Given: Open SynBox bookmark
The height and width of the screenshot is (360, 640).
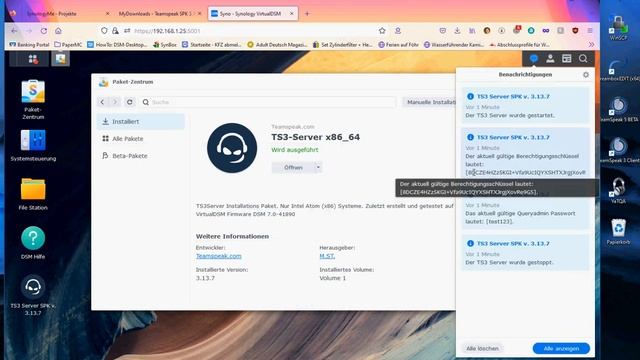Looking at the screenshot, I should (x=165, y=44).
